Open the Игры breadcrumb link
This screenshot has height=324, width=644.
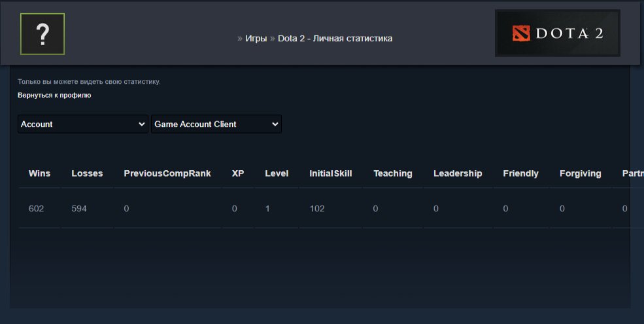coord(256,39)
